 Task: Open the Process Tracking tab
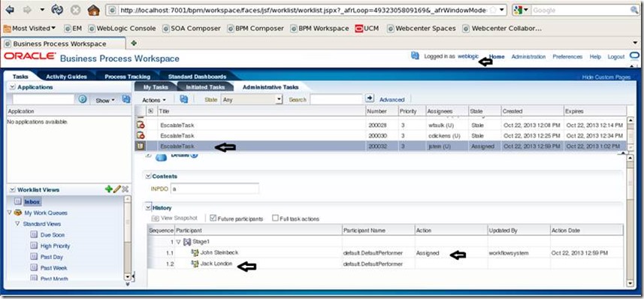point(127,77)
